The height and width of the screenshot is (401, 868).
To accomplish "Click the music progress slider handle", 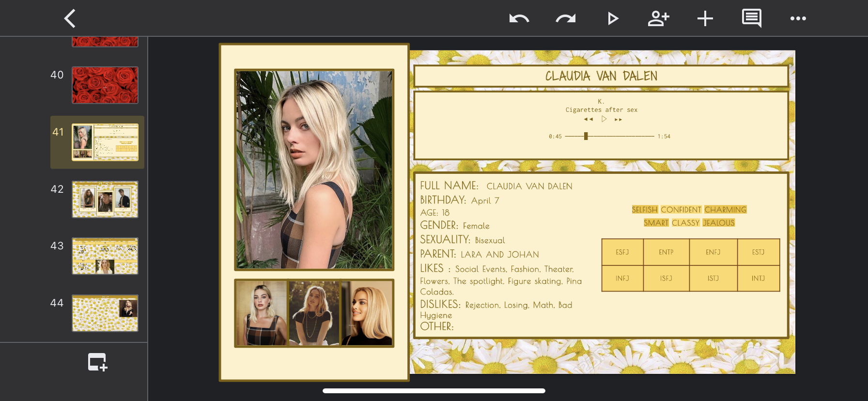I will 586,136.
